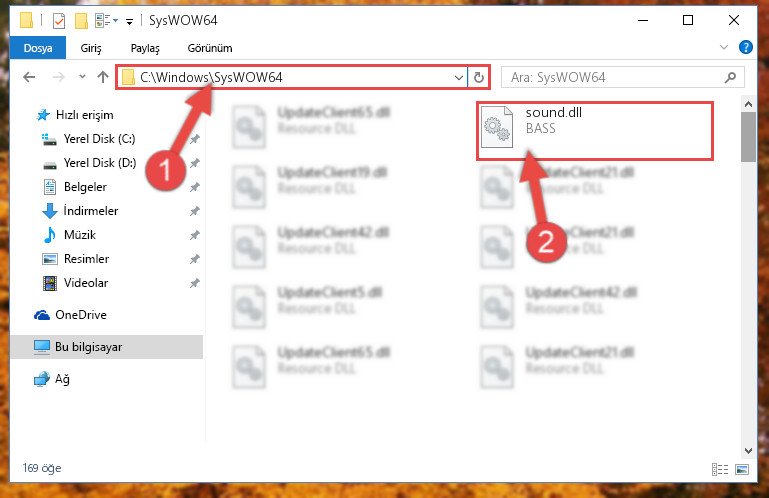Click into the Ara: SysWOW64 search box
Image resolution: width=769 pixels, height=498 pixels.
click(613, 78)
